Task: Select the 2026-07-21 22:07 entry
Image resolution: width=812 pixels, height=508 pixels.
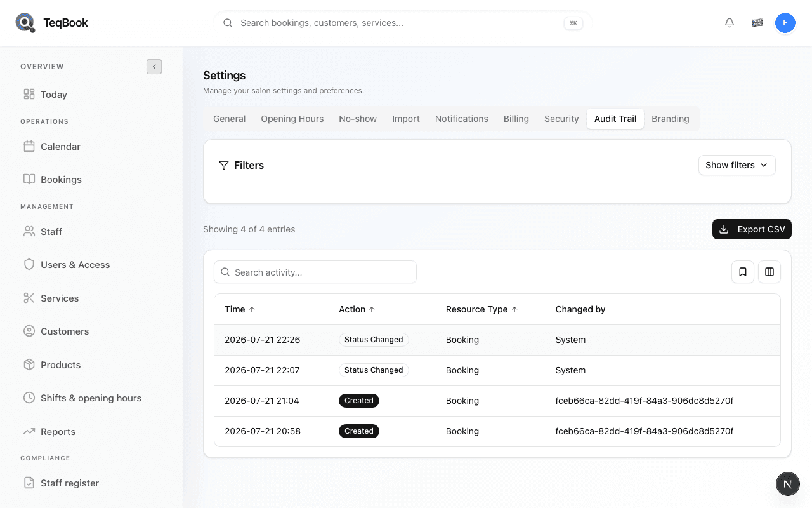Action: click(x=497, y=370)
